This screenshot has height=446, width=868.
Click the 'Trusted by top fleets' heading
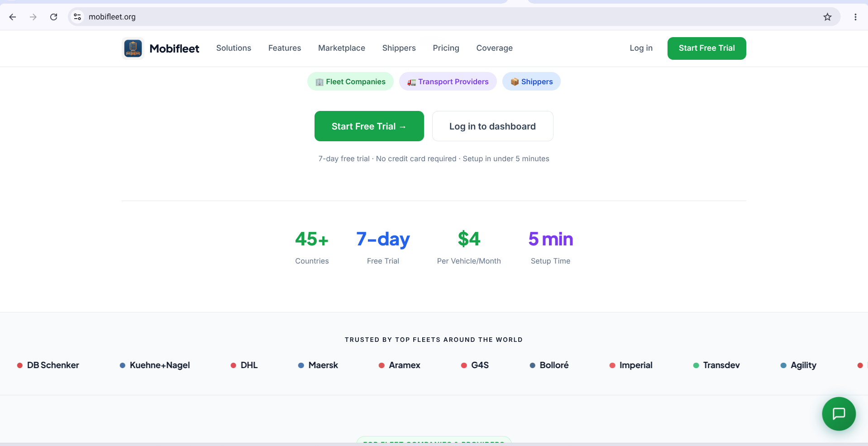tap(434, 340)
